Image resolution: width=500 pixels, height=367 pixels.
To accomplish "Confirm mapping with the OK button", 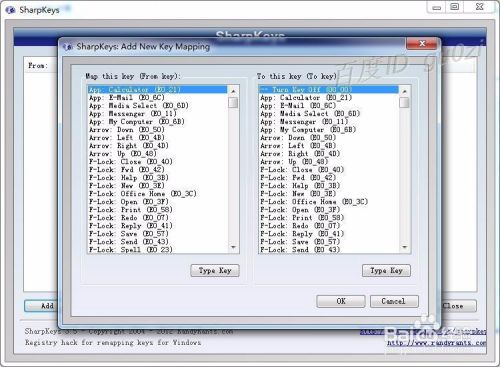I will click(341, 301).
